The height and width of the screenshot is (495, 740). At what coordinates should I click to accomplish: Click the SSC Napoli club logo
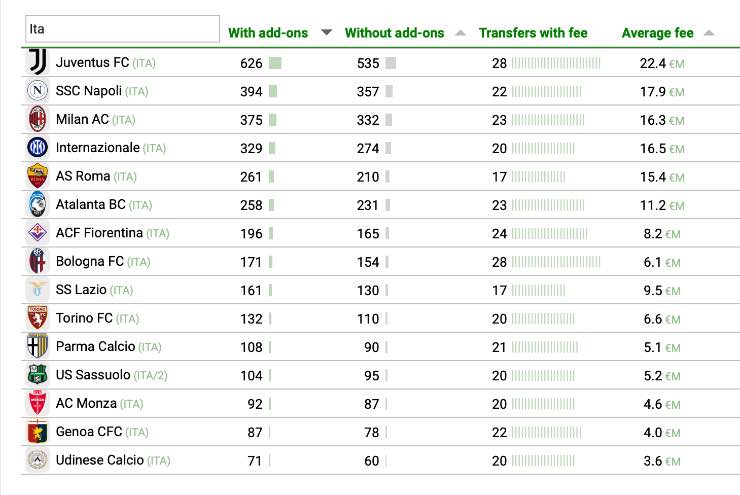coord(37,91)
